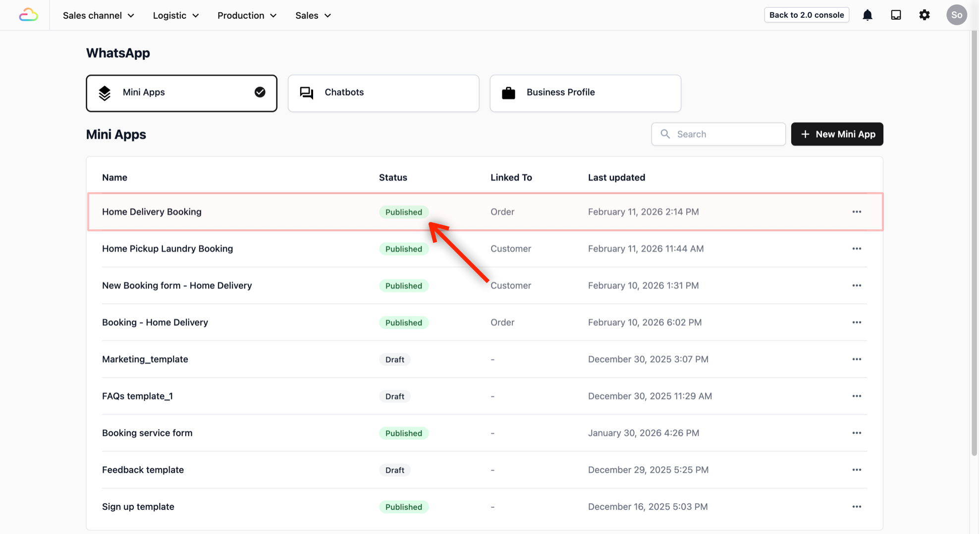980x534 pixels.
Task: Open more options for Booking service form
Action: pos(857,433)
